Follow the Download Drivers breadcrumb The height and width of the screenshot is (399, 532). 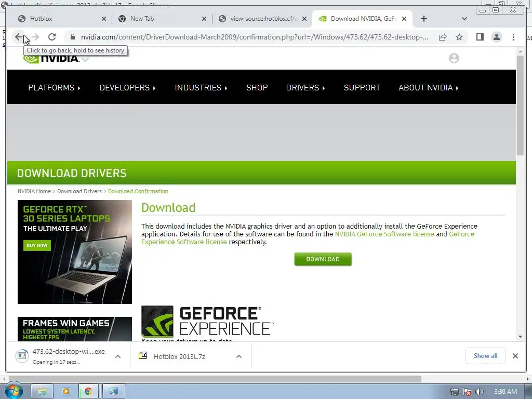[x=79, y=191]
